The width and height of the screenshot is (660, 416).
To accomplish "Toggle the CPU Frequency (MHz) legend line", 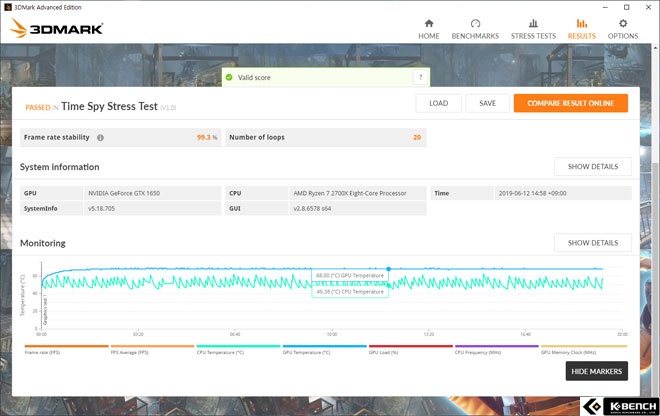I will pyautogui.click(x=496, y=349).
